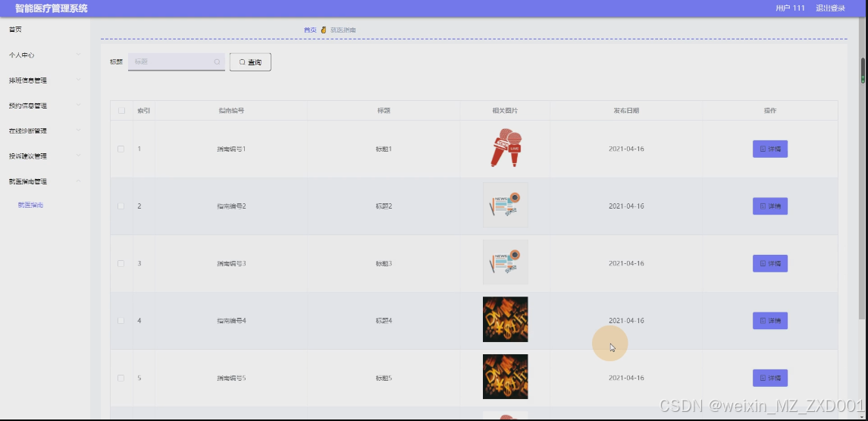Check the box for row 指南编号5
The image size is (868, 421).
[121, 379]
